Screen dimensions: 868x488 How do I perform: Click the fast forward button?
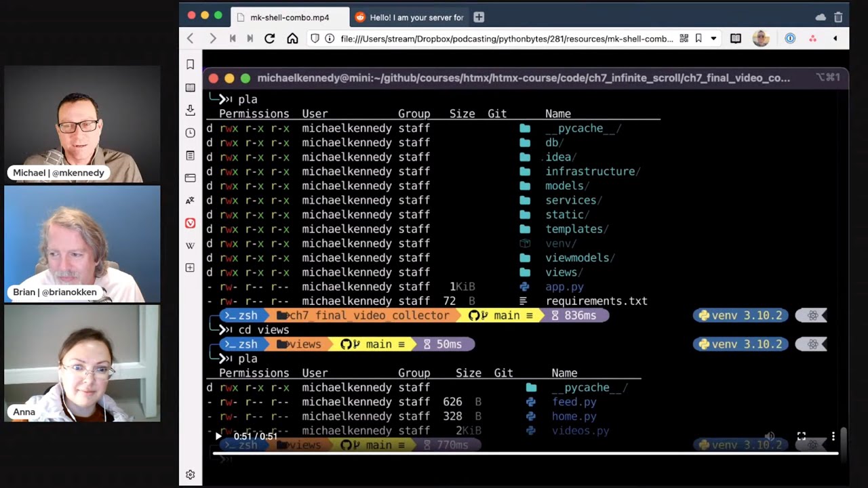click(250, 39)
